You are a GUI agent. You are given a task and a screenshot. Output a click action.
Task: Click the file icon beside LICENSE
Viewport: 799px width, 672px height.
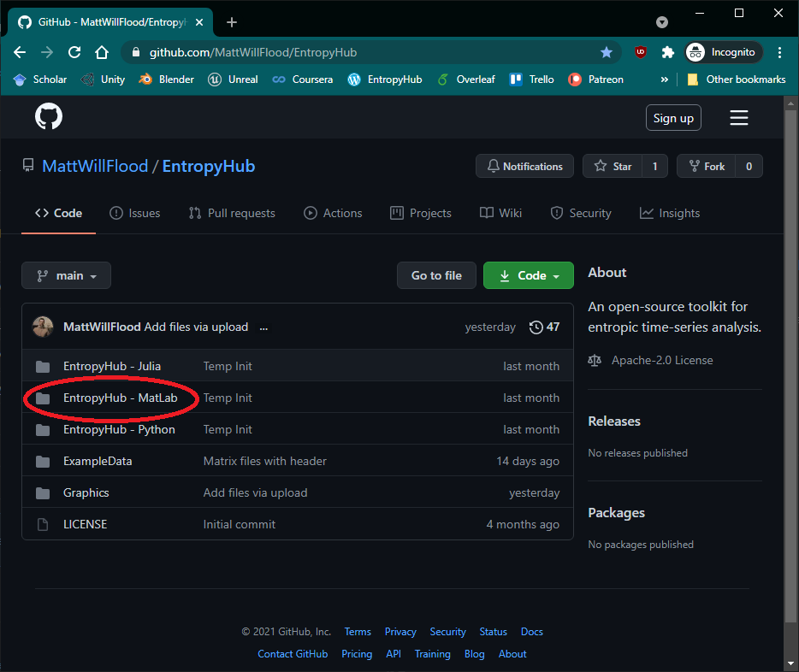pyautogui.click(x=43, y=524)
